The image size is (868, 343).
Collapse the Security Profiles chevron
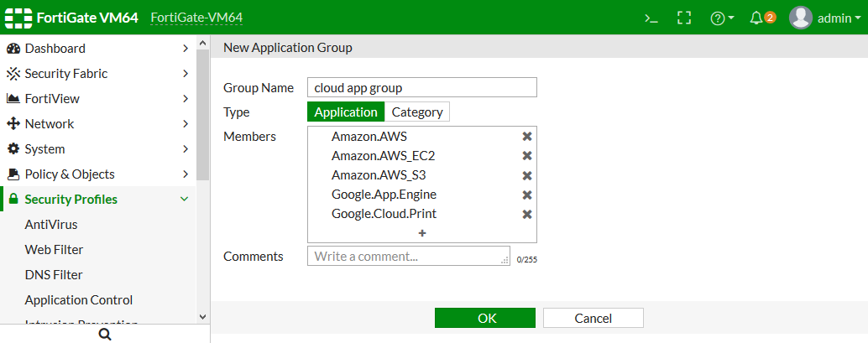[186, 199]
